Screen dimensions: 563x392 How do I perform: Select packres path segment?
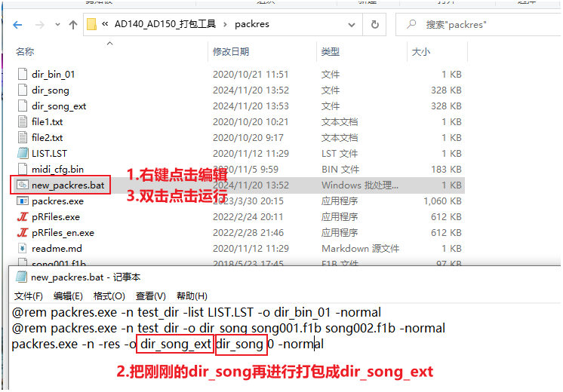coord(252,24)
